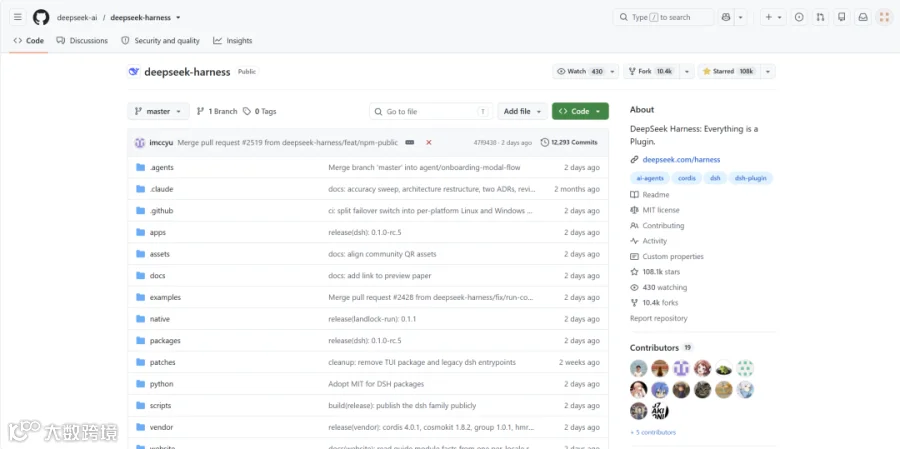
Task: Click the 1 Branch link
Action: 217,111
